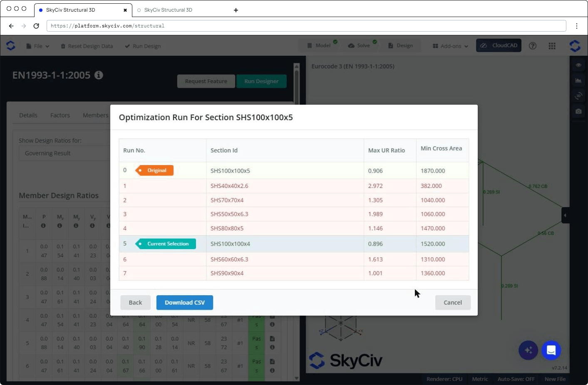This screenshot has width=588, height=385.
Task: Cancel the optimization dialog
Action: 453,303
